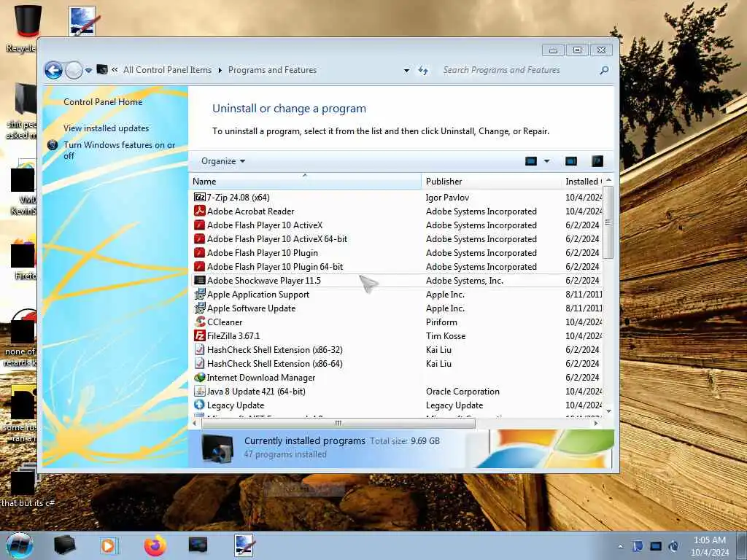Select Adobe Flash Player 10 Plugin row

click(396, 253)
